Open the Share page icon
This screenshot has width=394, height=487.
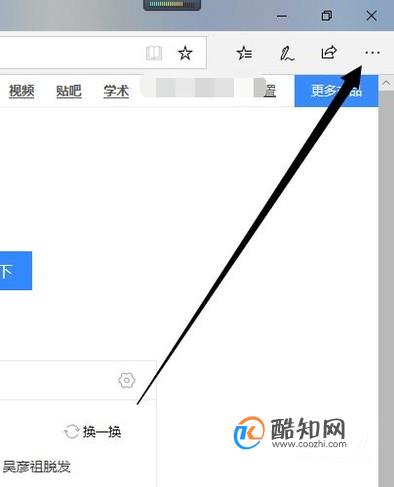(x=329, y=52)
